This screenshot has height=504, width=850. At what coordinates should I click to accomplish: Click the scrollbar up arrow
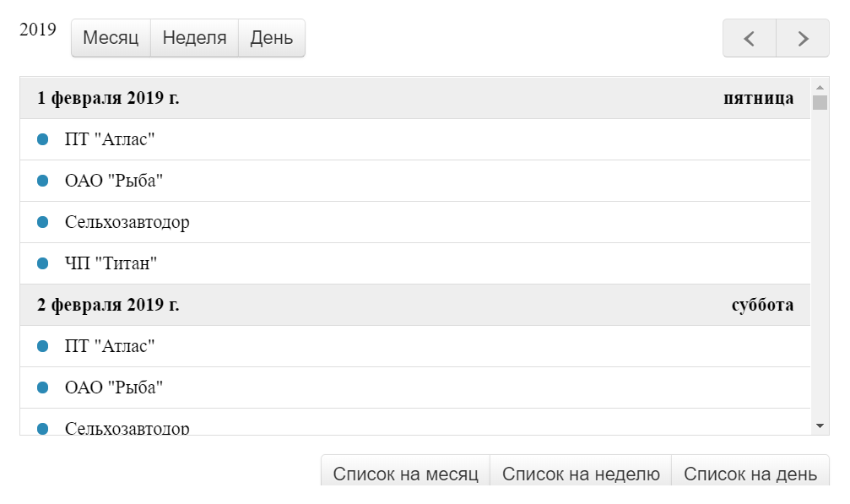click(820, 87)
